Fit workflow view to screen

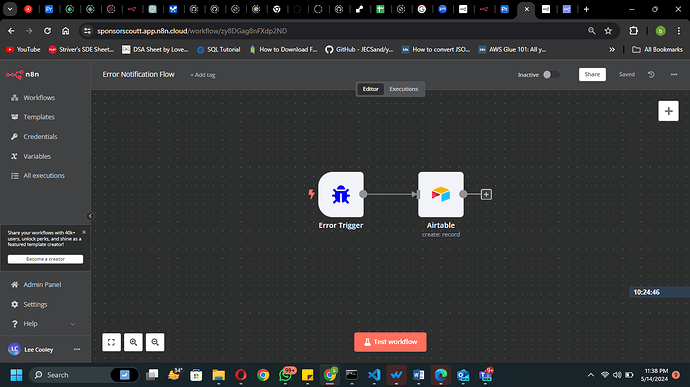coord(111,342)
